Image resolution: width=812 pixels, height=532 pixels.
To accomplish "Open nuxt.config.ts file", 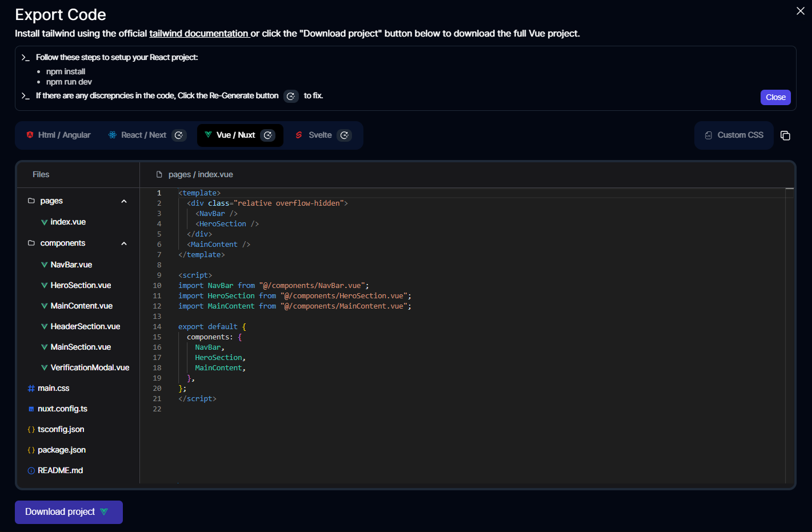I will tap(62, 409).
